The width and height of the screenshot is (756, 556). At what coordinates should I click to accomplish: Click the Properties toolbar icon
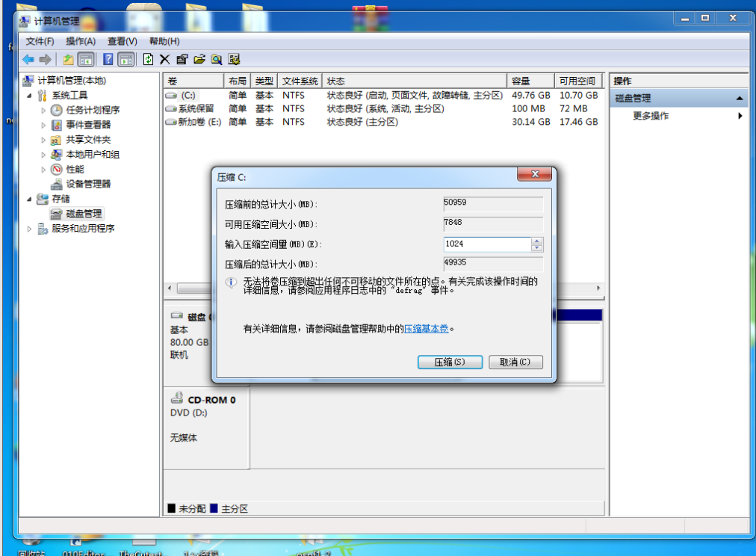(182, 60)
